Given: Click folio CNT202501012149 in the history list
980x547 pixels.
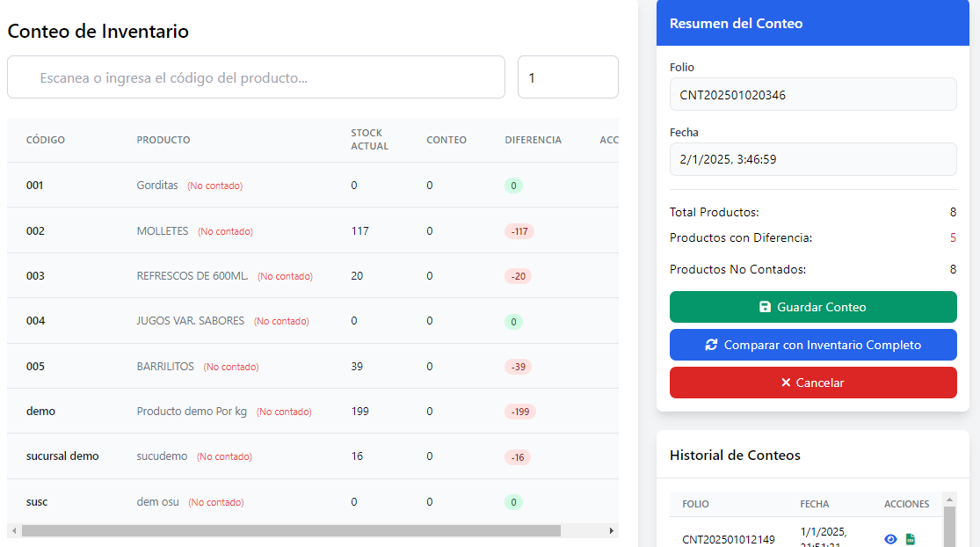Looking at the screenshot, I should click(x=728, y=539).
